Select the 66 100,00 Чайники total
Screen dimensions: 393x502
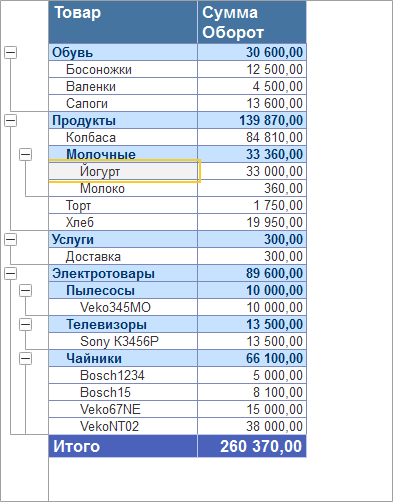(252, 358)
